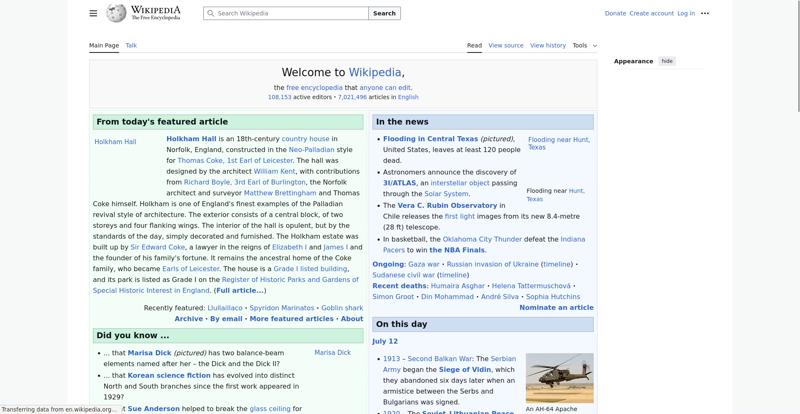Click the Wikipedia globe logo
The height and width of the screenshot is (414, 800).
116,13
